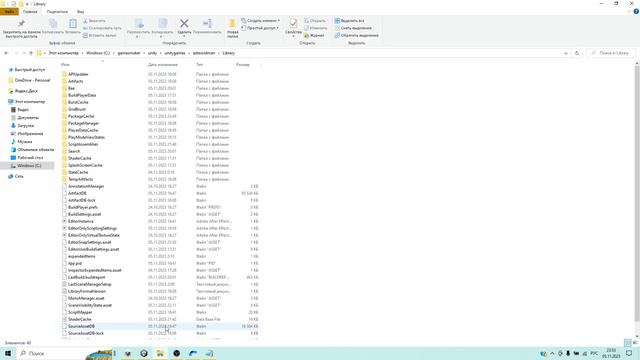
Task: Click the Unity Hub icon on taskbar
Action: 144,353
